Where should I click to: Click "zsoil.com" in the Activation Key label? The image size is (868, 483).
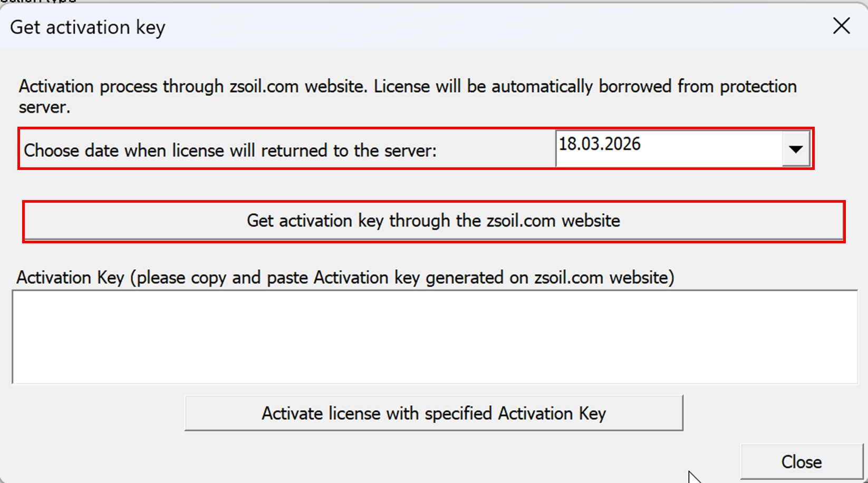click(x=568, y=278)
